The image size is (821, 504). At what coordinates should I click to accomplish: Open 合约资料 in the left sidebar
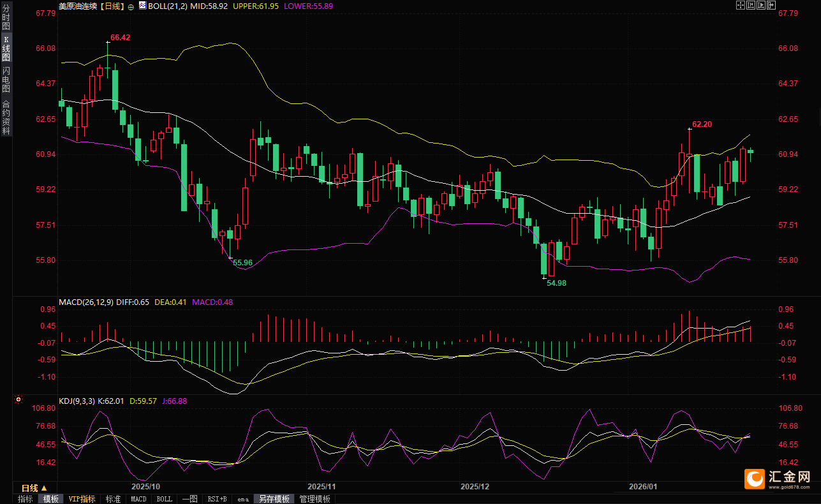[x=6, y=117]
